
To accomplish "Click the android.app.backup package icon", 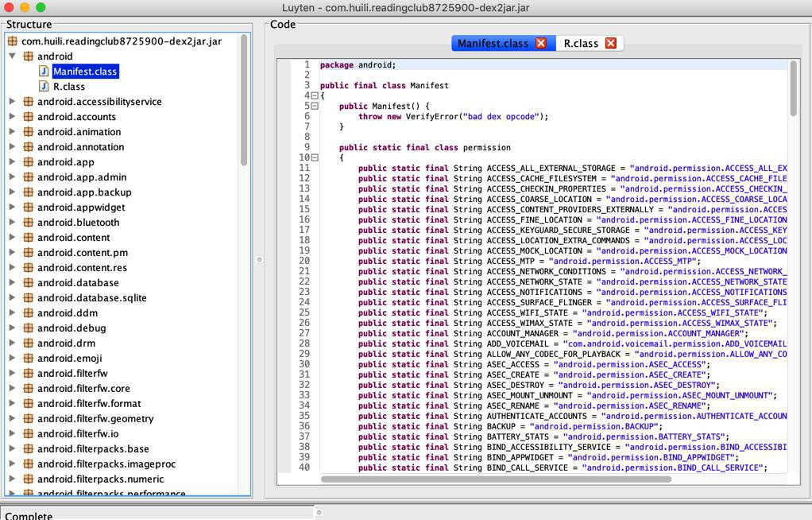I will click(x=29, y=192).
